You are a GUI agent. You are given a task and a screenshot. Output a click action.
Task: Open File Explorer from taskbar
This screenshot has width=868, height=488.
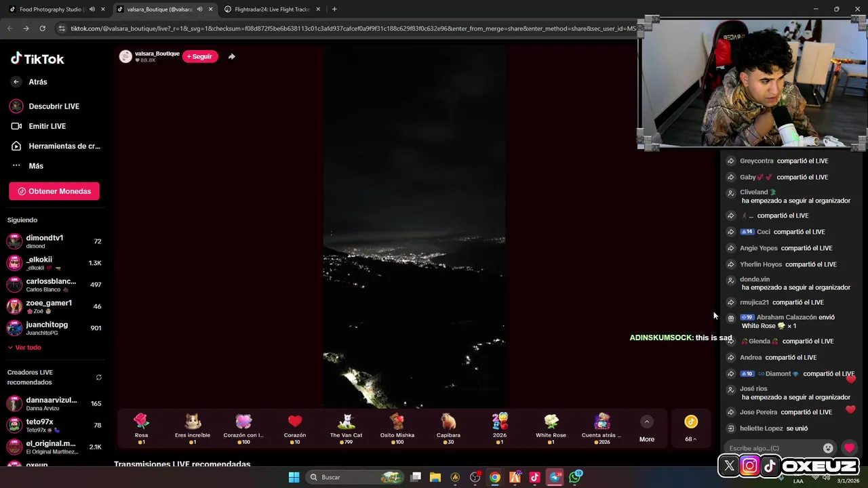click(x=435, y=477)
